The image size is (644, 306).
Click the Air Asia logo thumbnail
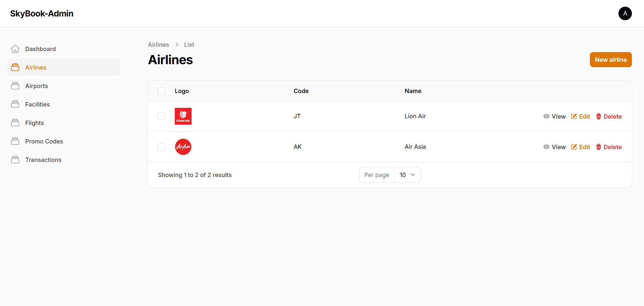pos(183,147)
